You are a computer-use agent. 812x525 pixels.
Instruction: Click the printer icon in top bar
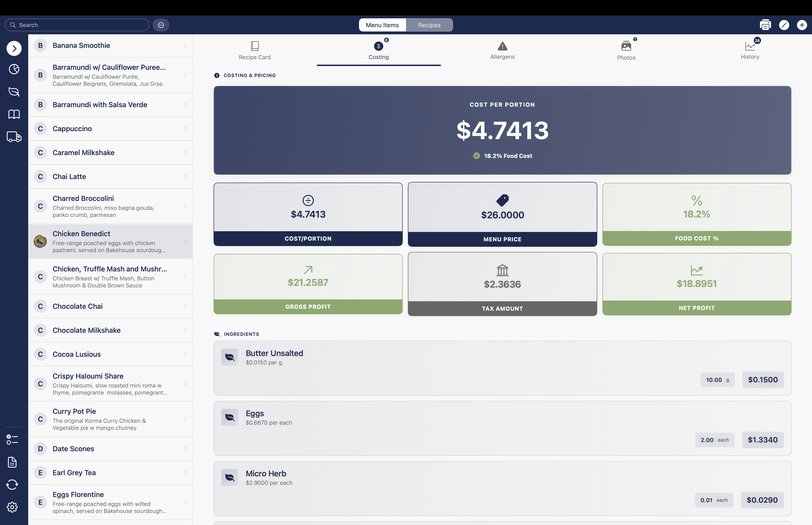tap(765, 25)
